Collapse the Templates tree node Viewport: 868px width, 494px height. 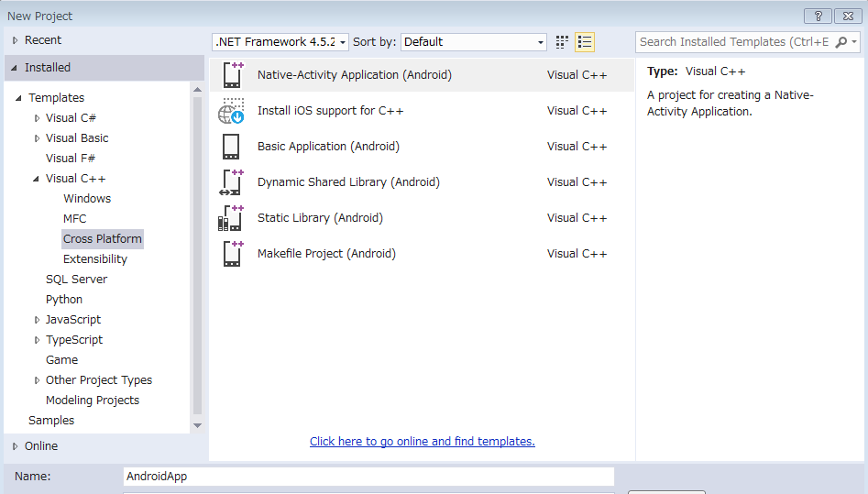18,98
